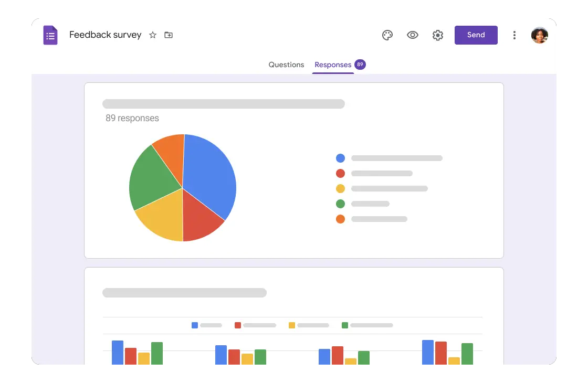
Task: Click the responses count badge
Action: click(x=360, y=64)
